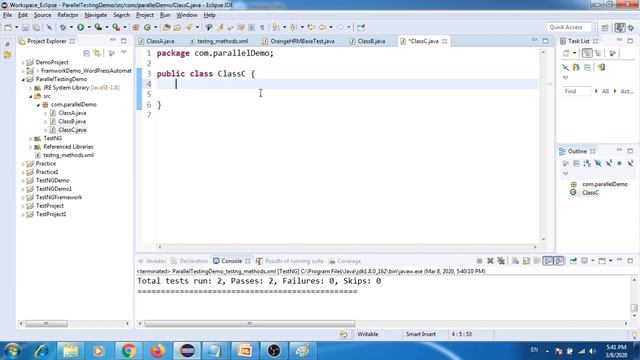This screenshot has height=360, width=640.
Task: Click the Open Type icon in toolbar
Action: [166, 27]
